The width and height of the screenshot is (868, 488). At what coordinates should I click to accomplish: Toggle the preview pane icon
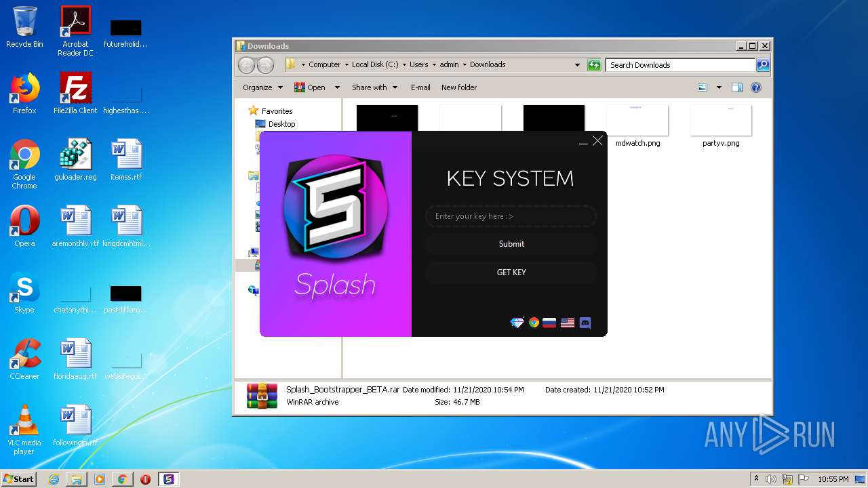(x=737, y=87)
